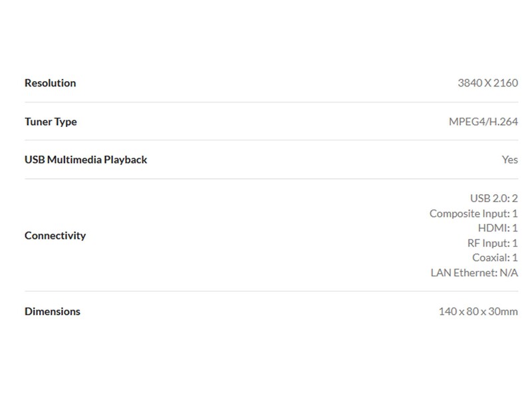
Task: Click the N/A value after LAN Ethernet
Action: [x=508, y=273]
